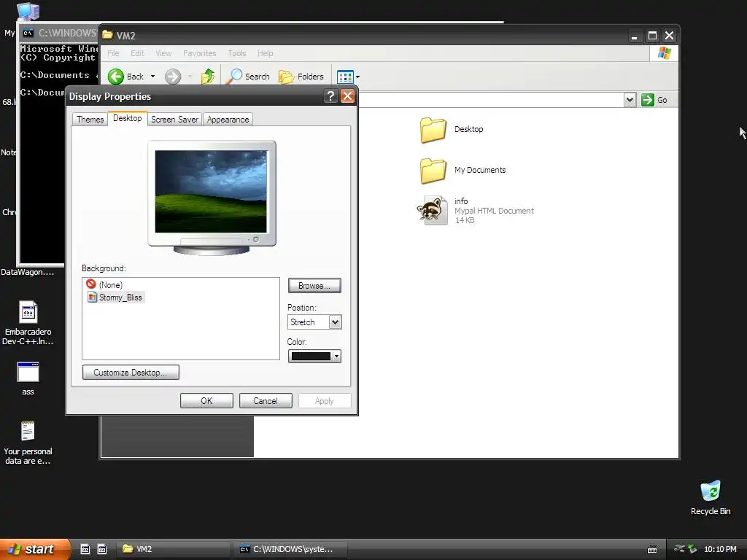Screen dimensions: 747x560
Task: Confirm Display Properties with OK
Action: pyautogui.click(x=206, y=401)
